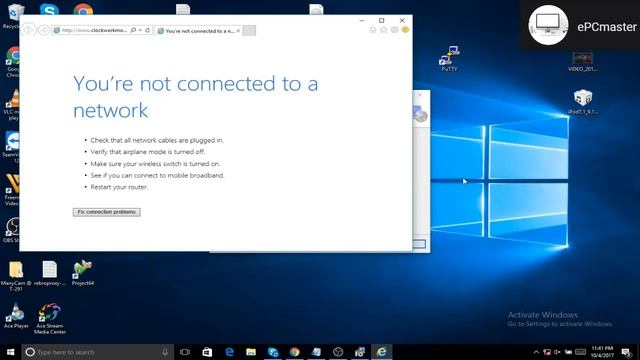Click the Fix connection problems button
This screenshot has height=360, width=640.
(x=107, y=212)
